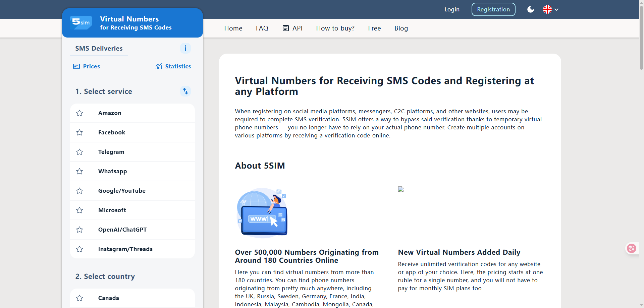Switch to the SMS Deliveries tab

pyautogui.click(x=99, y=48)
